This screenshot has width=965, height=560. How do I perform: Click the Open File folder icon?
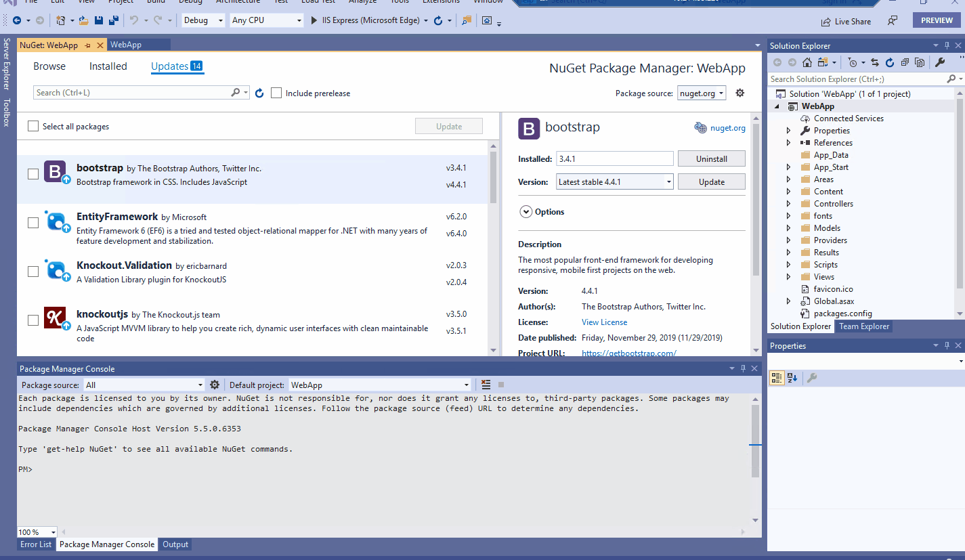(84, 20)
